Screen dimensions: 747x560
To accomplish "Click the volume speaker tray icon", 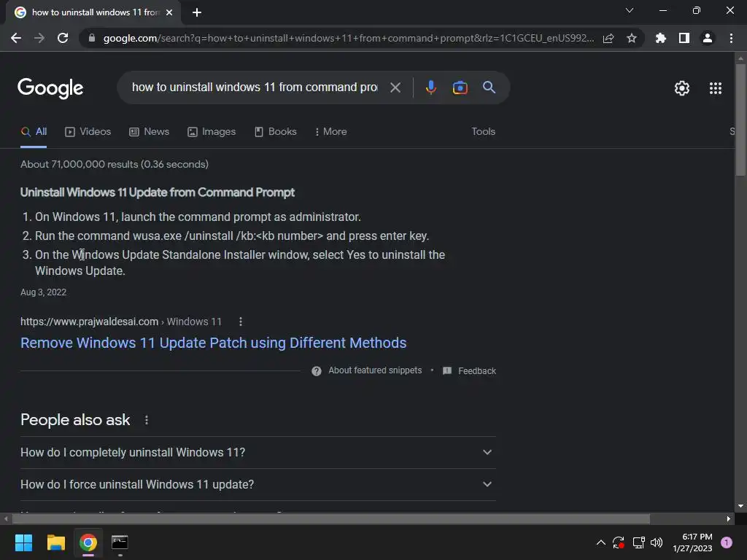I will [x=657, y=542].
